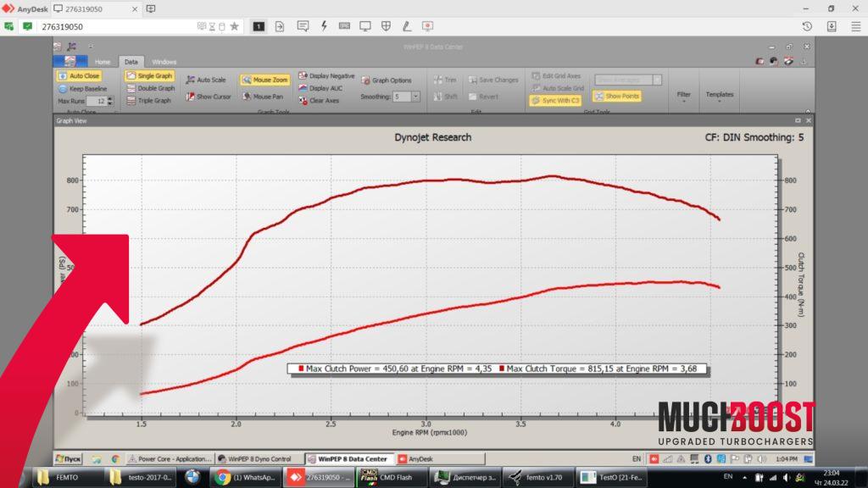The height and width of the screenshot is (488, 868).
Task: Select Double Graph layout button
Action: [x=151, y=88]
